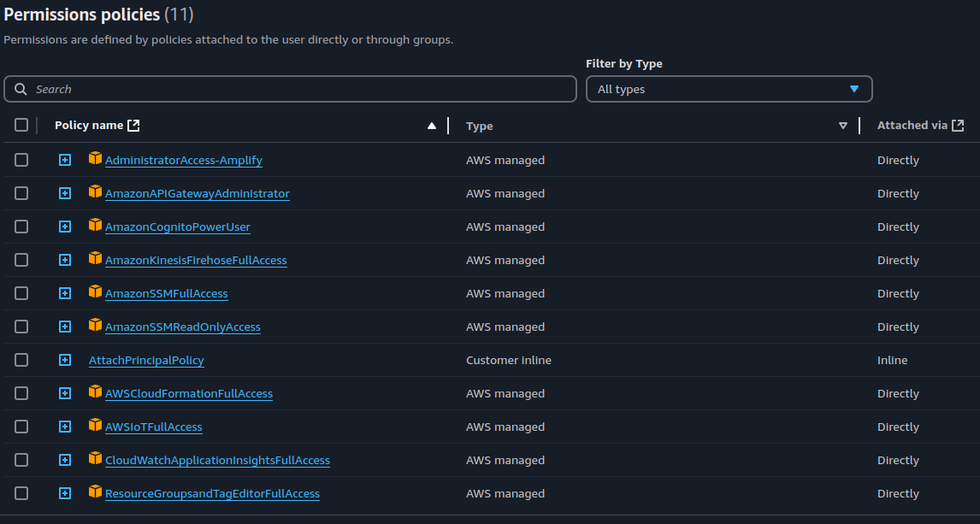Expand the AmazonAPIGatewayAdministrator policy row

(x=65, y=192)
